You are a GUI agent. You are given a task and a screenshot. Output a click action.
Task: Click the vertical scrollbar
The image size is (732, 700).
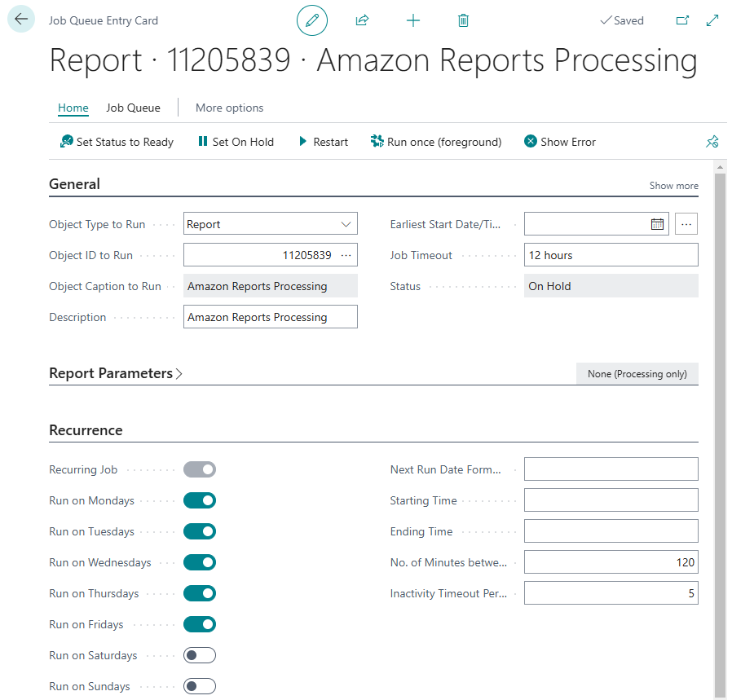pyautogui.click(x=721, y=434)
